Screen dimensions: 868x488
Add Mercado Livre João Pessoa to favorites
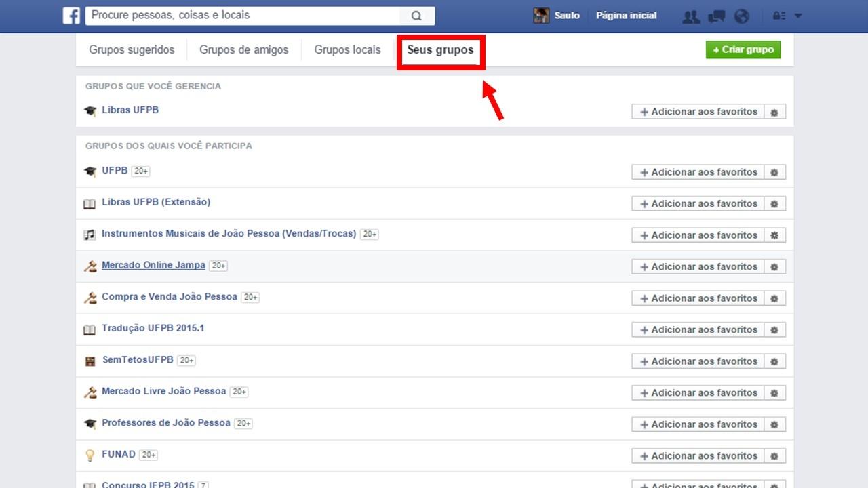click(x=698, y=392)
